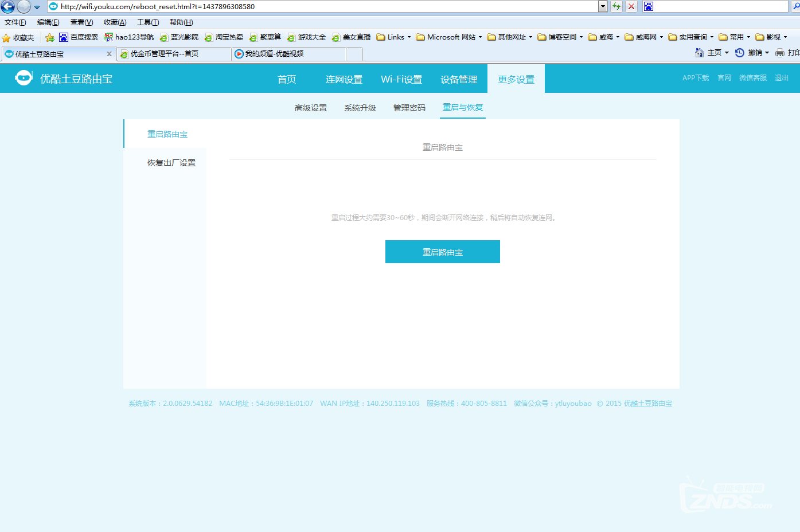Open the 聚惠算 favorite
Screen dimensions: 800x532
[265, 37]
